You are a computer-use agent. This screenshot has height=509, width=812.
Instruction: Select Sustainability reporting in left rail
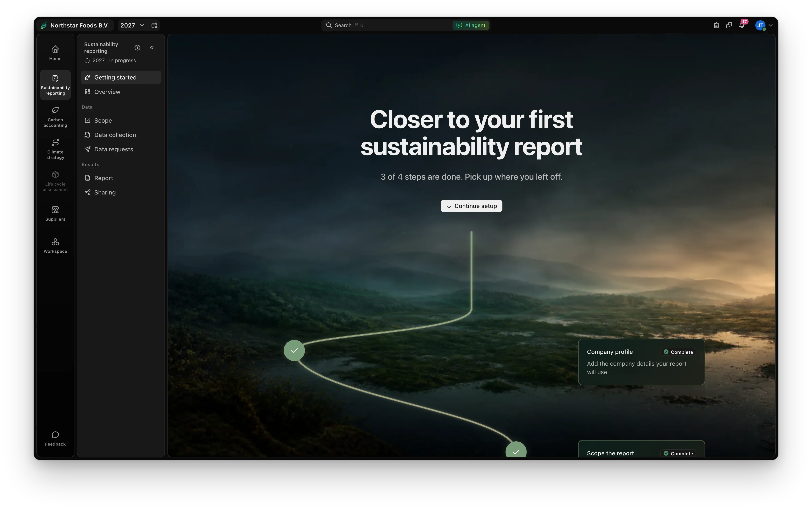[55, 85]
